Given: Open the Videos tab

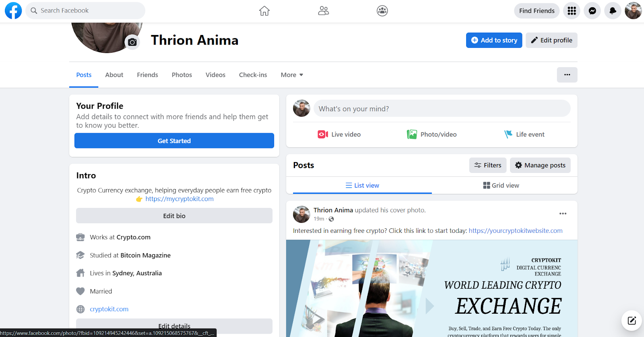Looking at the screenshot, I should (215, 75).
